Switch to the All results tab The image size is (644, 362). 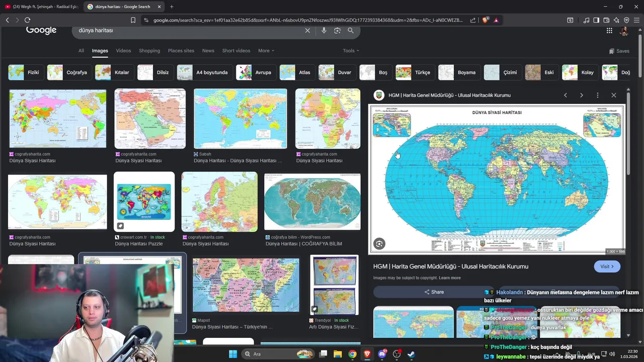pos(81,51)
